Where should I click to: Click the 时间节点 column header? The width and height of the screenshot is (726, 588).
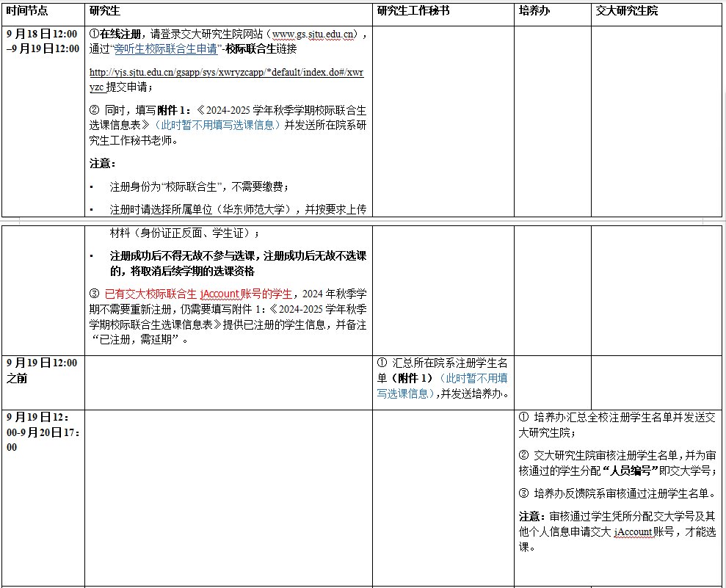click(27, 11)
